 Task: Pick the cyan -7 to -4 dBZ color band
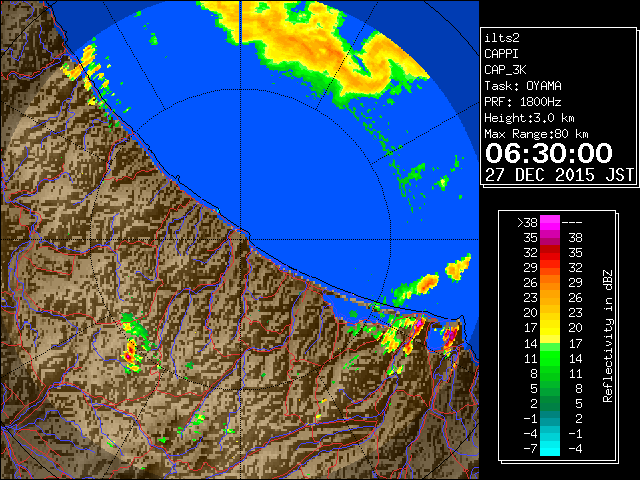550,449
